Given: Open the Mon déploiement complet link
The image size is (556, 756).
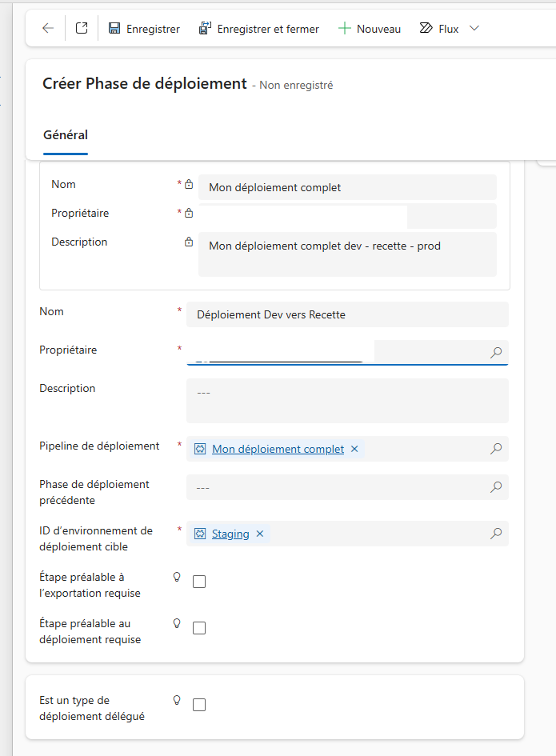Looking at the screenshot, I should click(x=278, y=449).
